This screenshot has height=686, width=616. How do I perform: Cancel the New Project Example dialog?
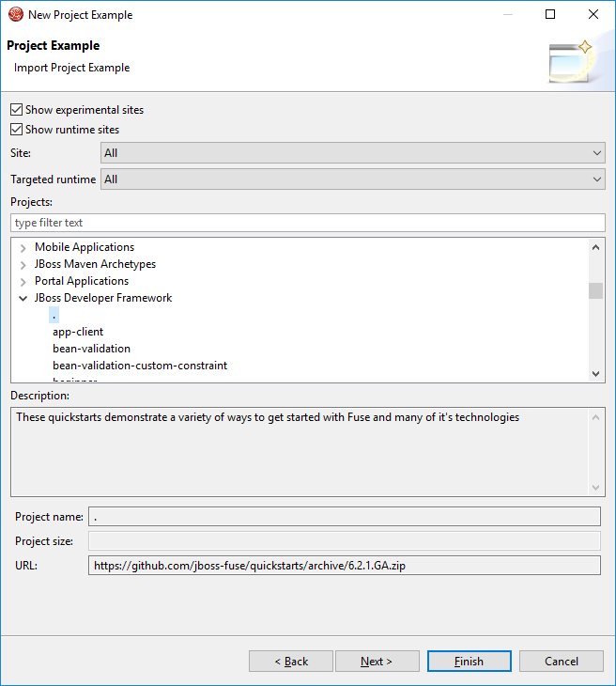coord(562,662)
